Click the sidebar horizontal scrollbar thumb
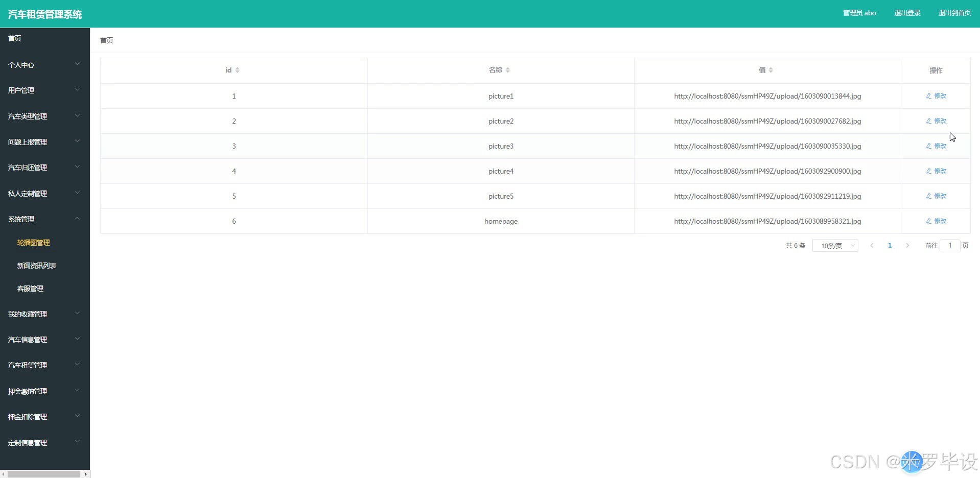Image resolution: width=980 pixels, height=478 pixels. coord(44,474)
